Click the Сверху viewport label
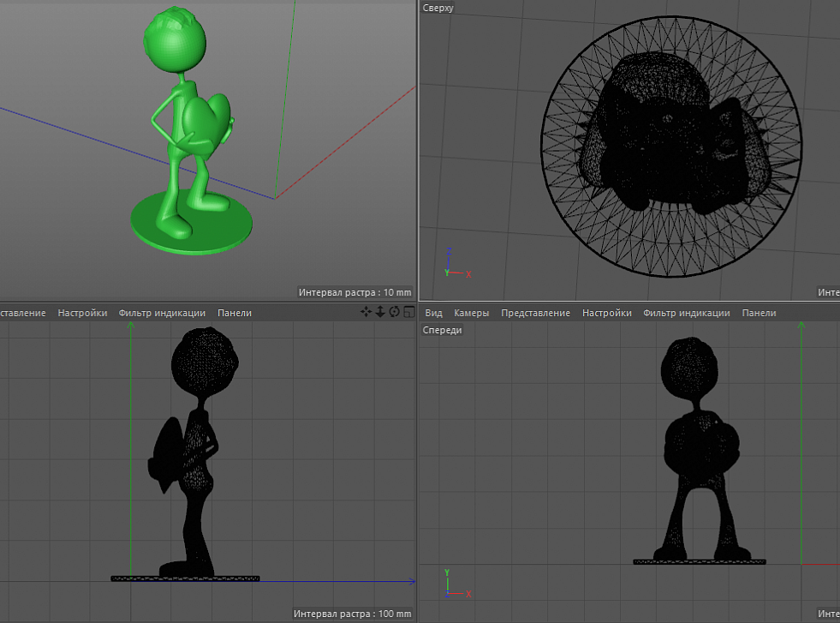The height and width of the screenshot is (623, 840). coord(438,9)
